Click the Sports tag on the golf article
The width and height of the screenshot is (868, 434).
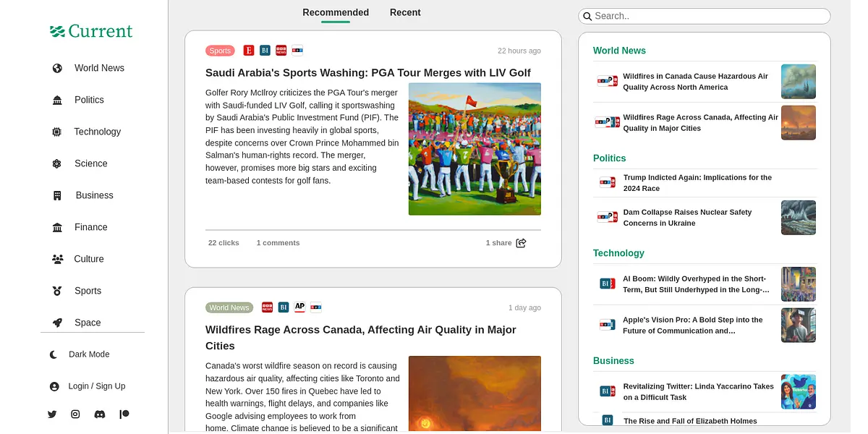[x=220, y=51]
